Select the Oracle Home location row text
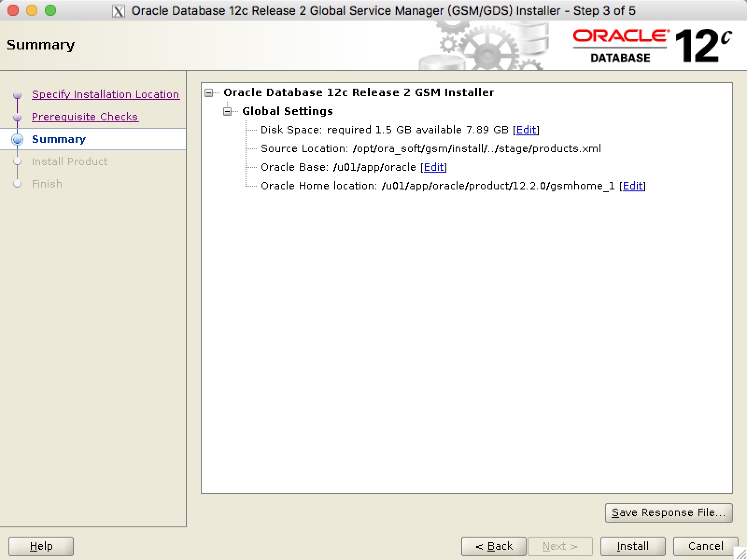Screen dimensions: 747x560 [x=437, y=186]
